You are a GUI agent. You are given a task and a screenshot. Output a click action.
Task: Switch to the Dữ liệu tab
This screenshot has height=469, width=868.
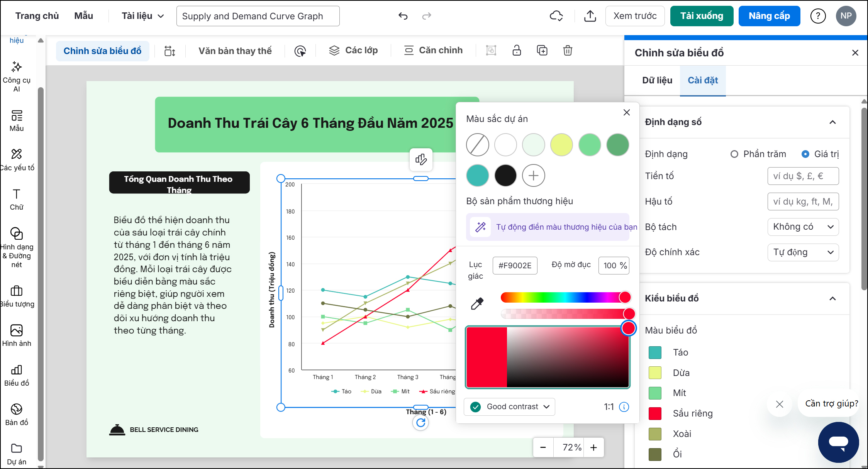(657, 80)
